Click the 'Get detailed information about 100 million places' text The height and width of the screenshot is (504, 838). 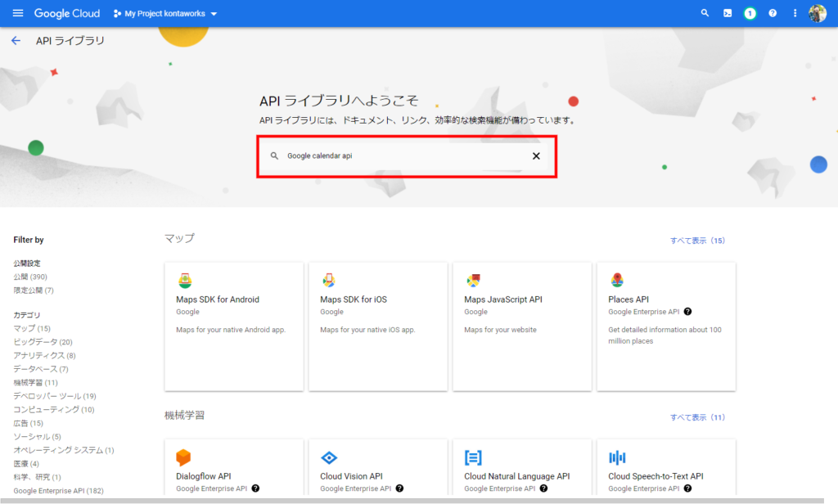(x=665, y=335)
